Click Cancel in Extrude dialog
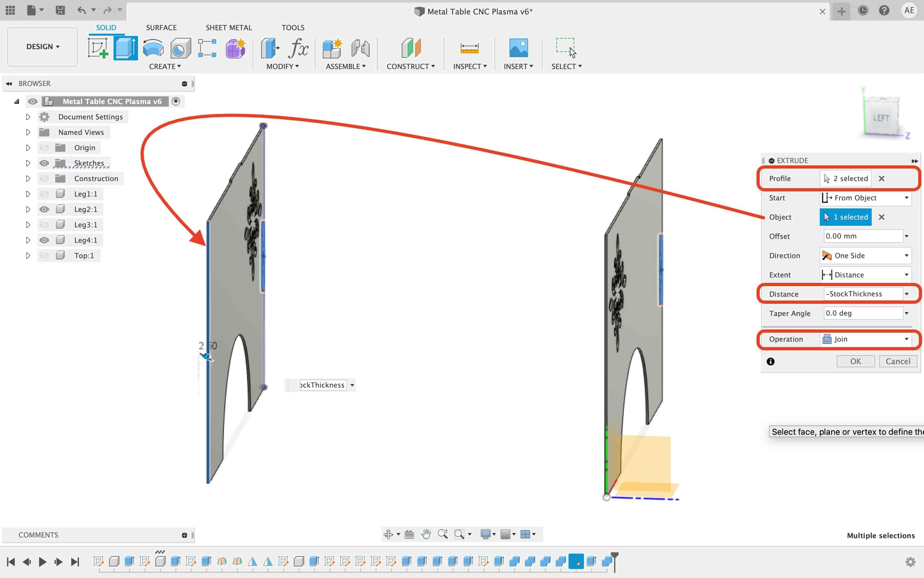The image size is (924, 578). point(898,361)
